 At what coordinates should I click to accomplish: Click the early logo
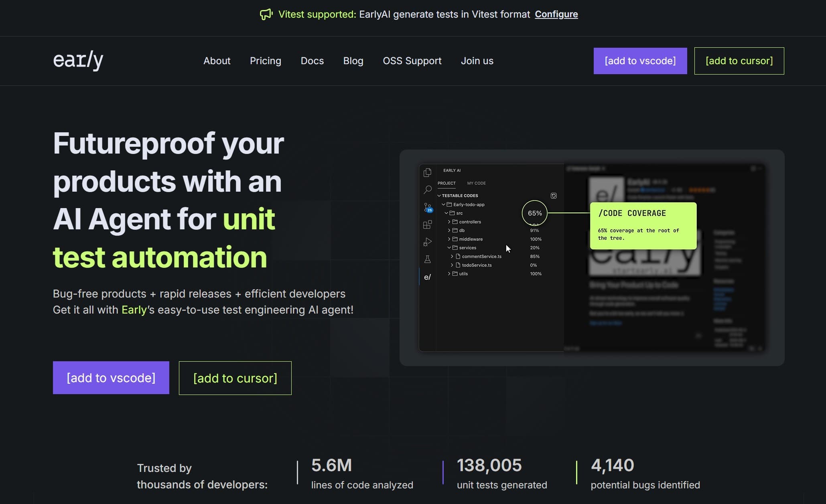(x=78, y=60)
